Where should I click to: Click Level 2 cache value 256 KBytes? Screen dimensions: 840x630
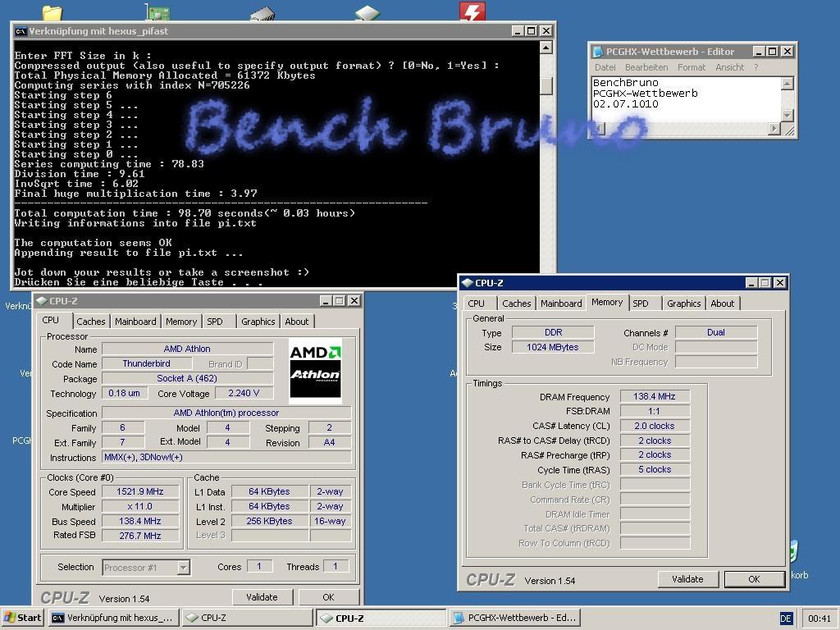tap(269, 521)
